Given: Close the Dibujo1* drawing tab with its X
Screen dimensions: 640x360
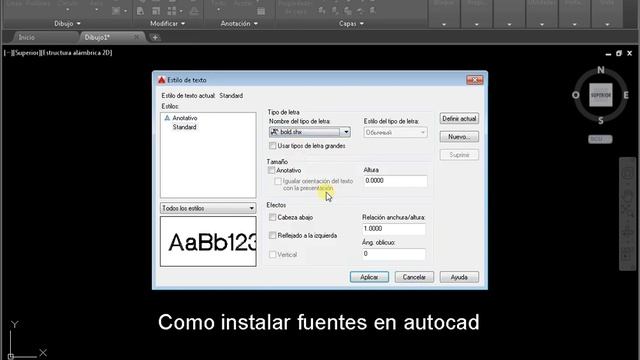Looking at the screenshot, I should pos(137,37).
